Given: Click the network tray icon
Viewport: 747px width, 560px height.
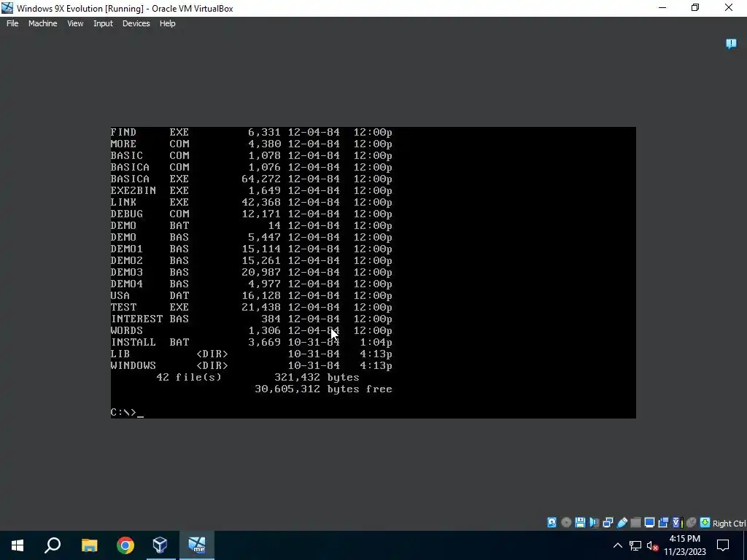Looking at the screenshot, I should point(635,545).
